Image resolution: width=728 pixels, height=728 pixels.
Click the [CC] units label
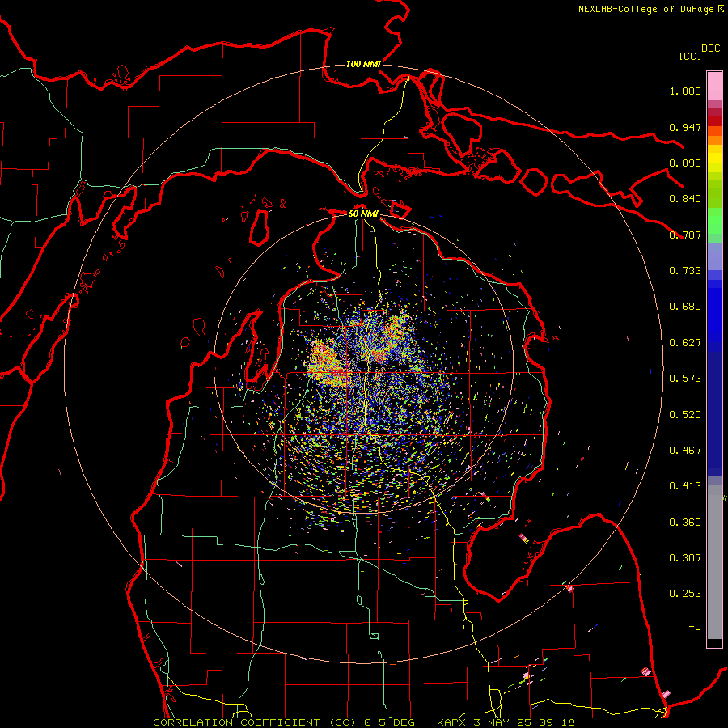click(691, 56)
